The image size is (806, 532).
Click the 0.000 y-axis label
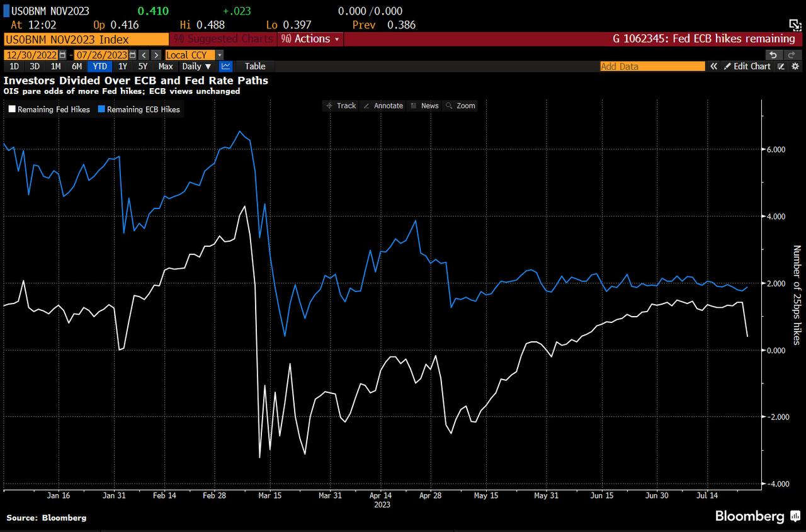(x=775, y=351)
